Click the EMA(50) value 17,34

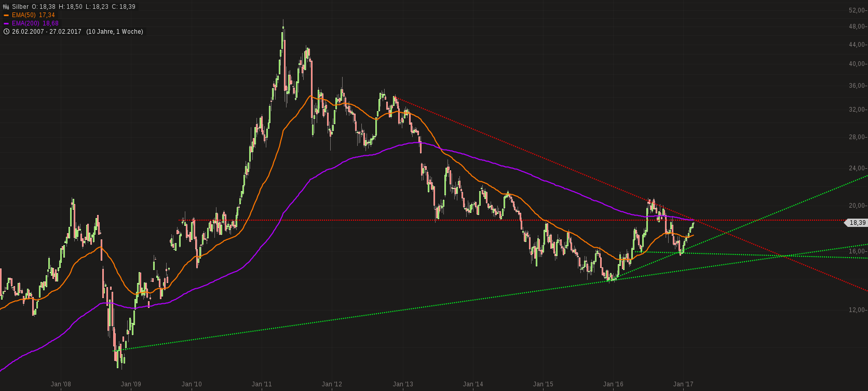pyautogui.click(x=47, y=15)
